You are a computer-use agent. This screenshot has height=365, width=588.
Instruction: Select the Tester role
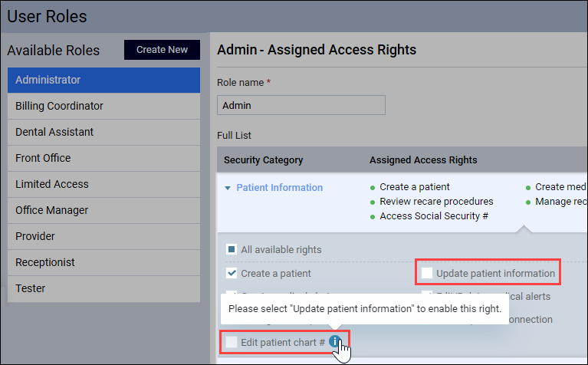[103, 288]
